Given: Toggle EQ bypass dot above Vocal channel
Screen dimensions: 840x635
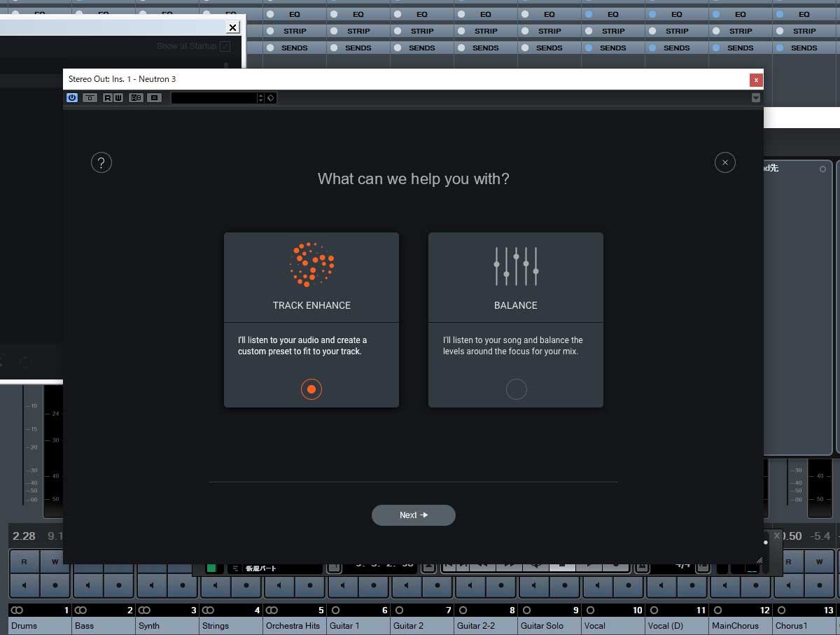Looking at the screenshot, I should [589, 14].
